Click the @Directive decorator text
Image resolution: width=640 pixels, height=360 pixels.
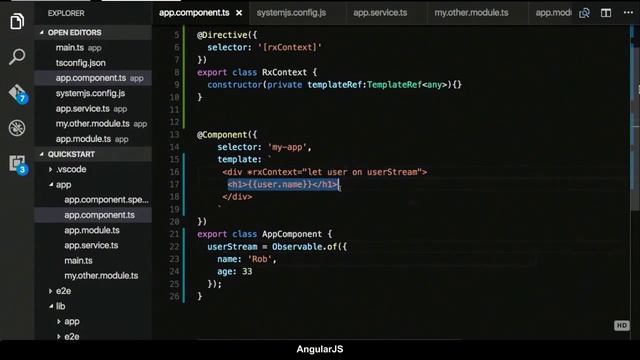tap(222, 35)
